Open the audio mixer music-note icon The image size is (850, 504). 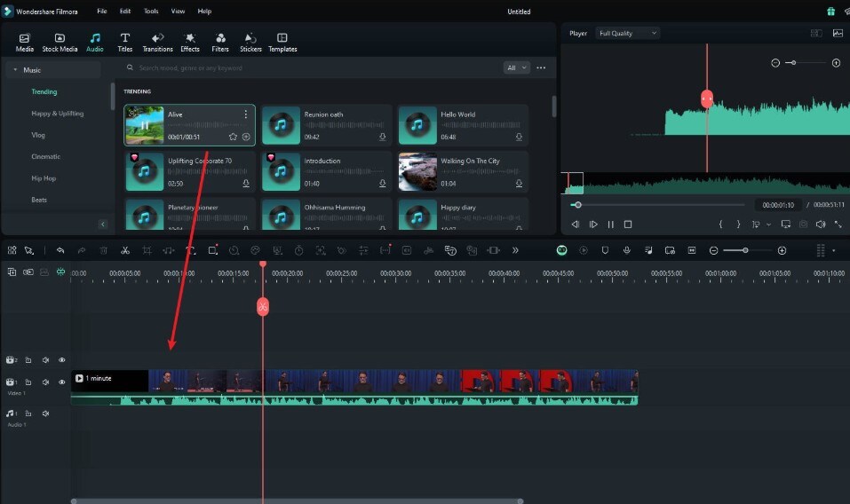(x=648, y=250)
